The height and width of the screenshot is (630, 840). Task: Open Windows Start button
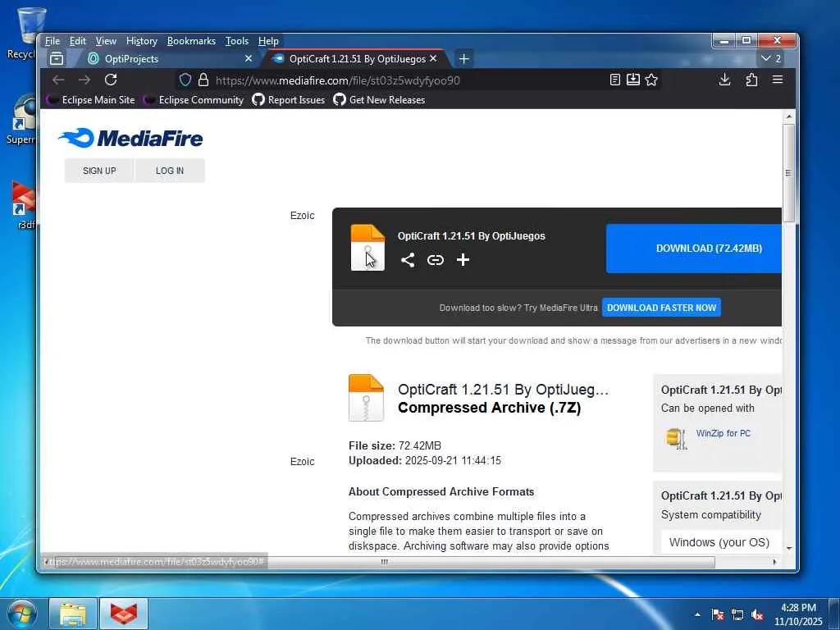(x=21, y=614)
